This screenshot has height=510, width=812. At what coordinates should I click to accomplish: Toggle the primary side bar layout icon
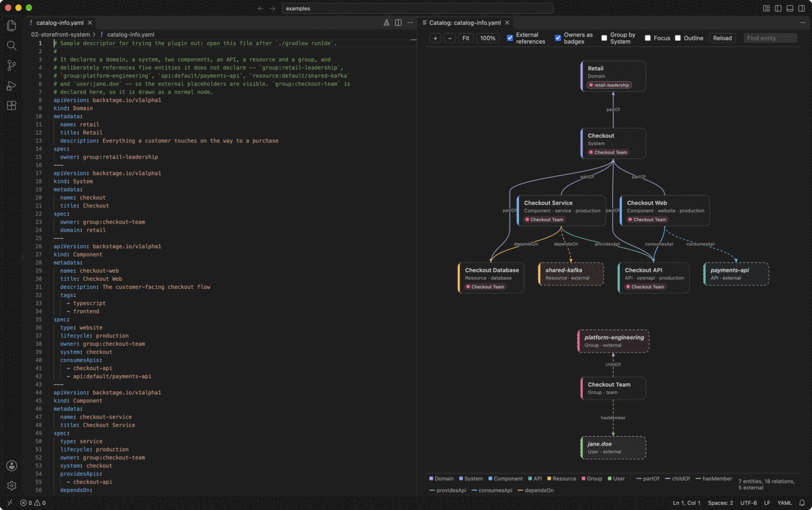(x=778, y=9)
